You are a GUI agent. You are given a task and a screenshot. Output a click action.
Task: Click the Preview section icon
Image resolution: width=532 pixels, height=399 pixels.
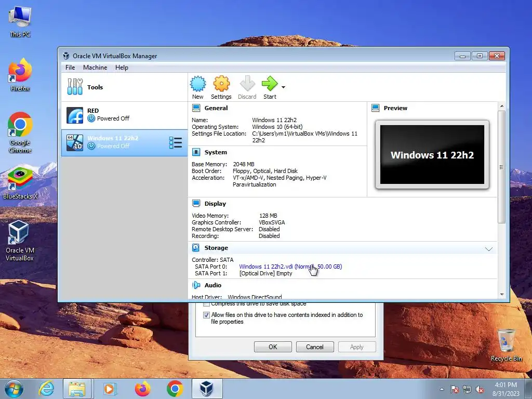tap(375, 108)
